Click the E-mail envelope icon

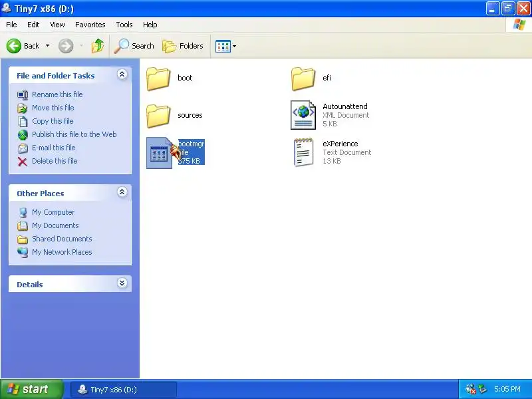tap(23, 148)
